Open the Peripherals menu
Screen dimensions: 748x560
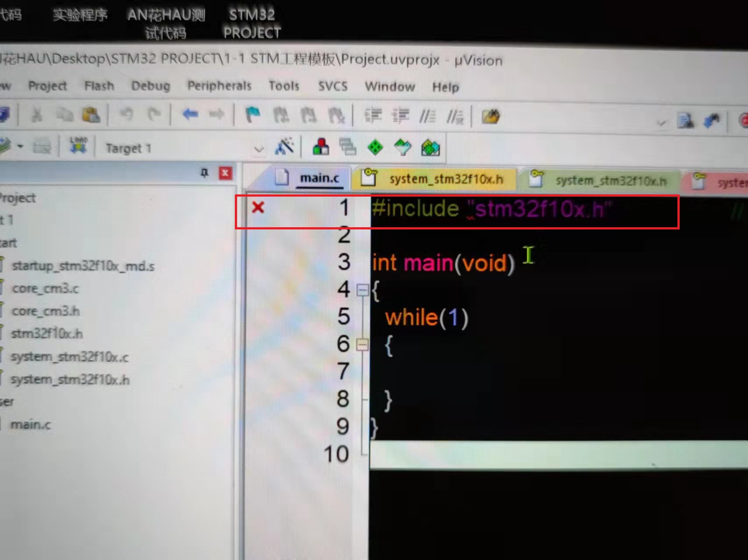tap(220, 86)
